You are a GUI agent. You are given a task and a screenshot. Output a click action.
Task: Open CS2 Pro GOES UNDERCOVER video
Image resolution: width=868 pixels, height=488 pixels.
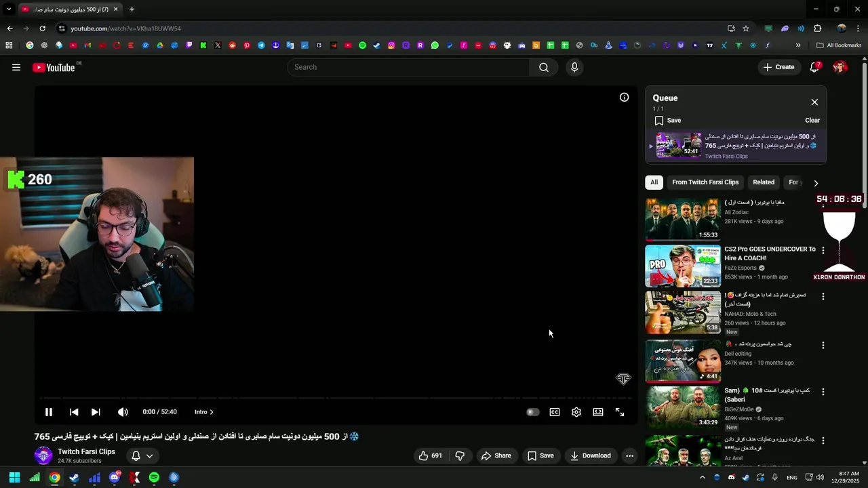(682, 266)
